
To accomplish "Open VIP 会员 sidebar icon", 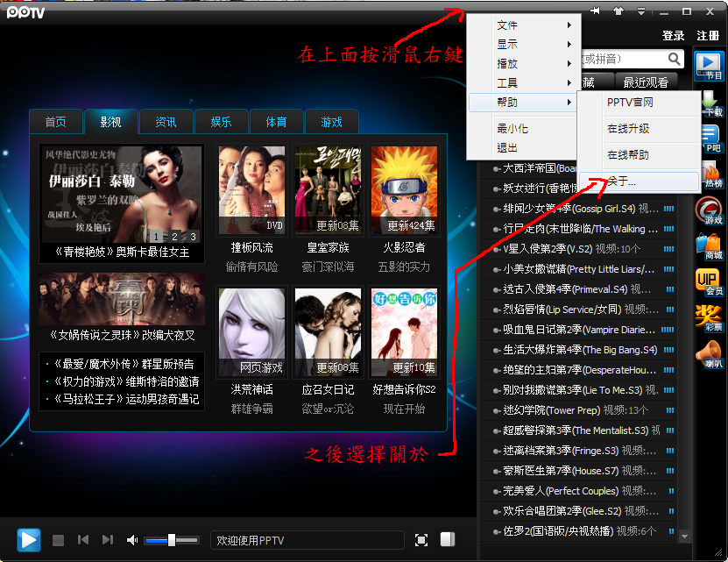I will click(710, 282).
